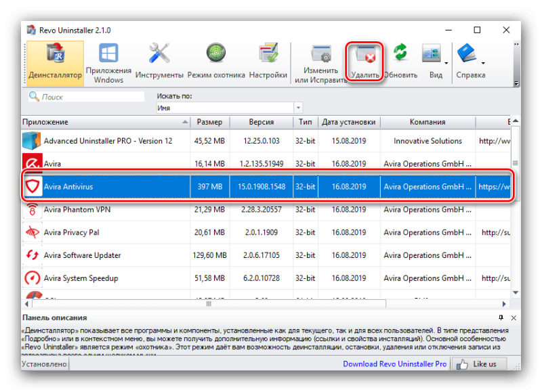Click the Поиск search field
Viewport: 542px width, 392px height.
click(87, 97)
